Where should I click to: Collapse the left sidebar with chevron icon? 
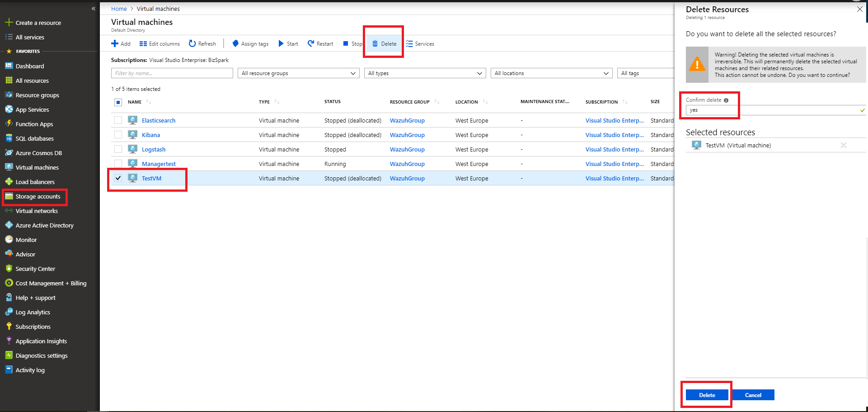point(94,9)
